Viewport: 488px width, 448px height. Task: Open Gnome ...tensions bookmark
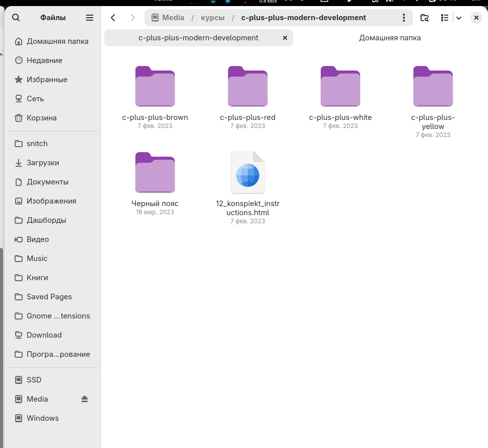tap(53, 316)
